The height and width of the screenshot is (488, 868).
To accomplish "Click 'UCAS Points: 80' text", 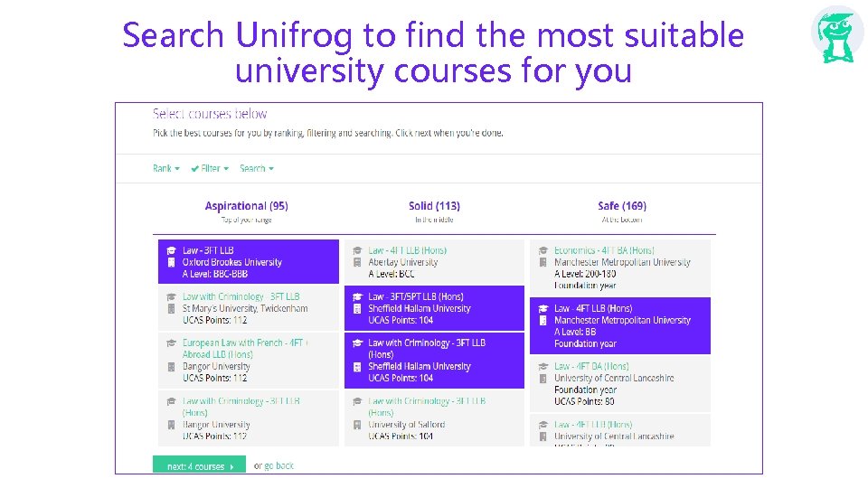I will [584, 401].
